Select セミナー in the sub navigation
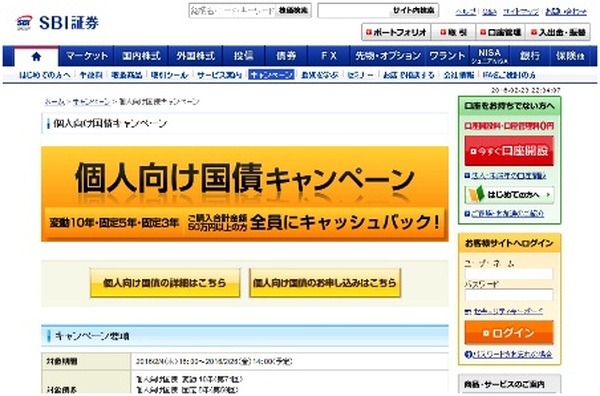 click(360, 75)
